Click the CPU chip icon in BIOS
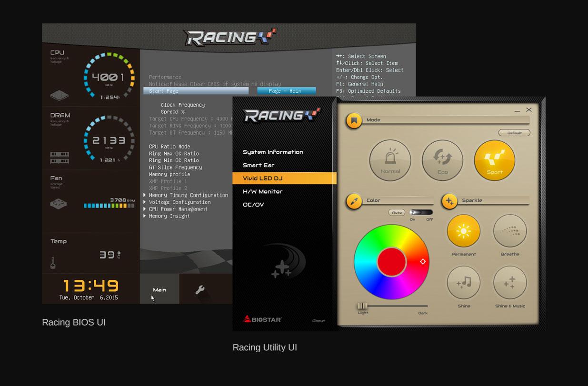Image resolution: width=588 pixels, height=386 pixels. tap(59, 95)
